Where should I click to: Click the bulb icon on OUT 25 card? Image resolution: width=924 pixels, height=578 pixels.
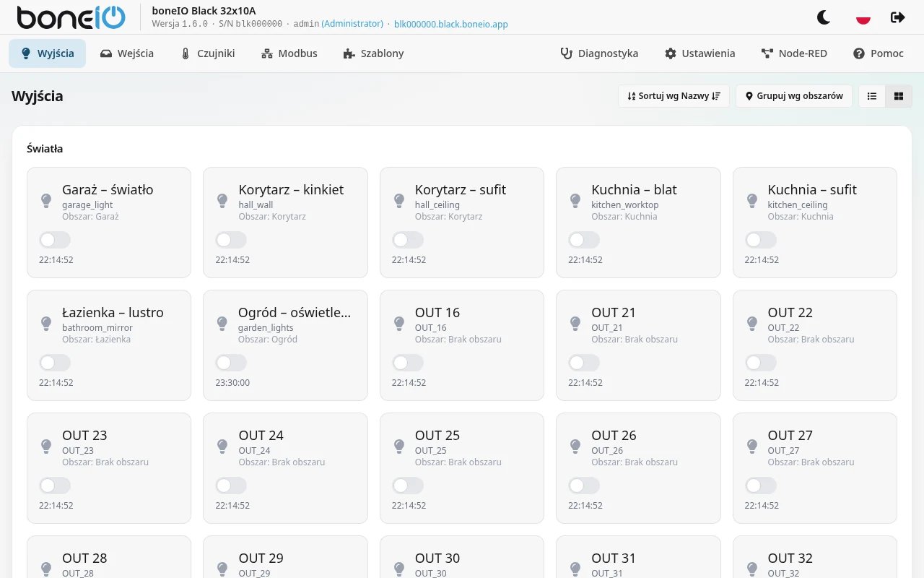399,446
